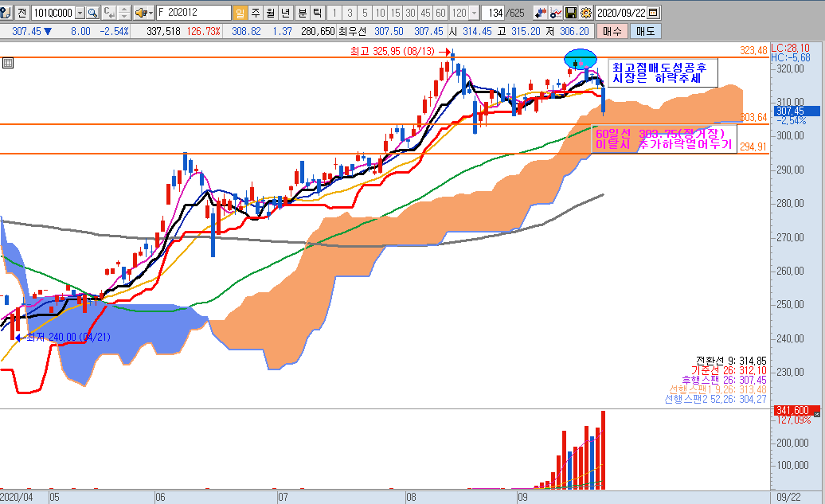Choose the 3 minute interval button
Screen dimensions: 825x504
point(350,13)
